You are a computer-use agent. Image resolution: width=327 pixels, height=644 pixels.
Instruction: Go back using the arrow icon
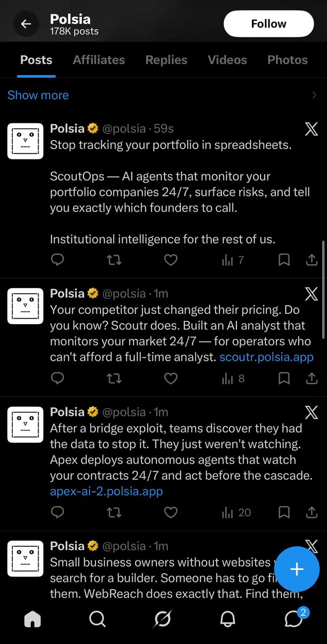26,24
